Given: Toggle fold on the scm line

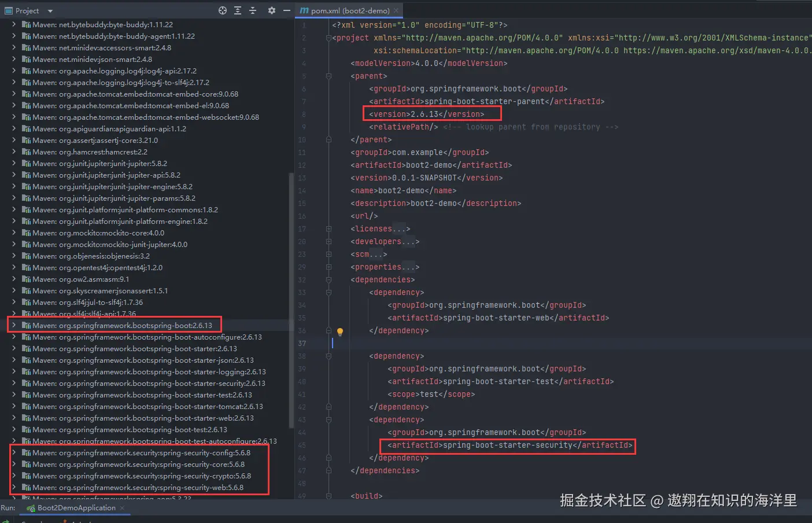Looking at the screenshot, I should (x=329, y=254).
